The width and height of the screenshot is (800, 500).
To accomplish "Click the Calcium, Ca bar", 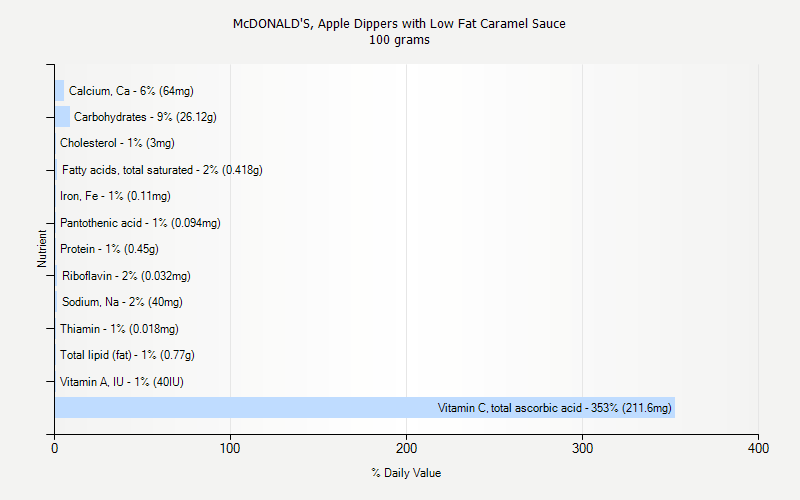I will 60,90.
